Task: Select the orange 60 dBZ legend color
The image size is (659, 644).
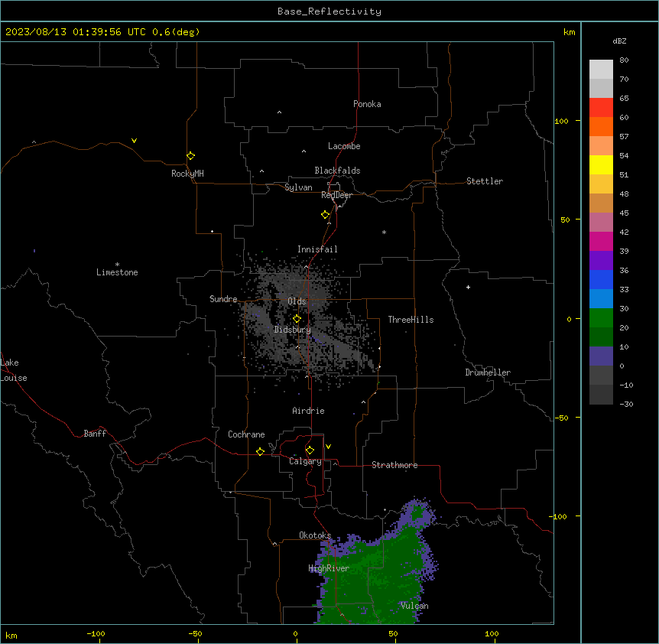Action: (x=601, y=126)
